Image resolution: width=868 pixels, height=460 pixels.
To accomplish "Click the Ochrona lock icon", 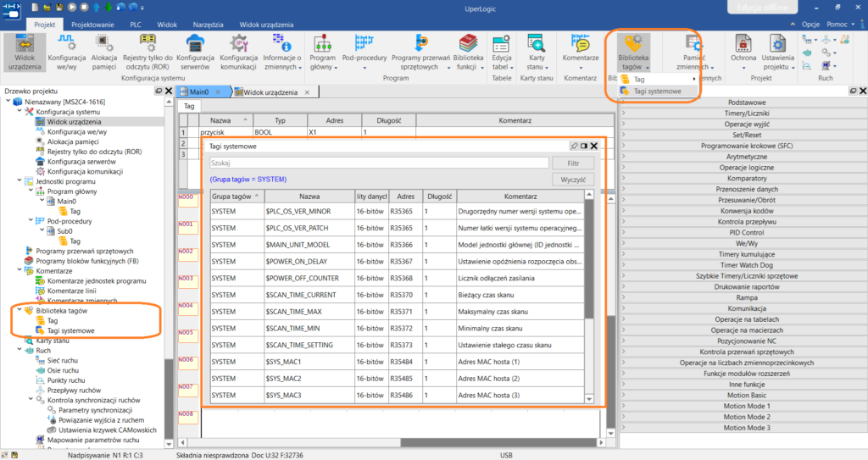I will 743,43.
